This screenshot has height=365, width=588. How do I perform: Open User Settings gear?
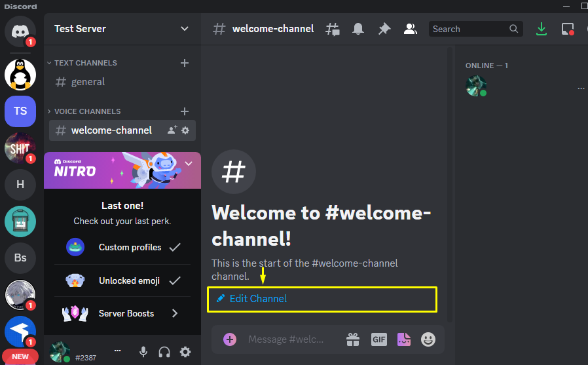point(185,352)
